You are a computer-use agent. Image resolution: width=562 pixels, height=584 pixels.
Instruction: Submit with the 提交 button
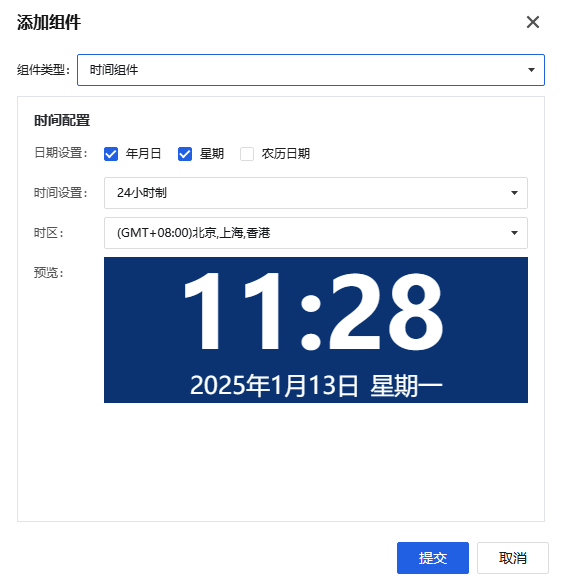(x=433, y=558)
